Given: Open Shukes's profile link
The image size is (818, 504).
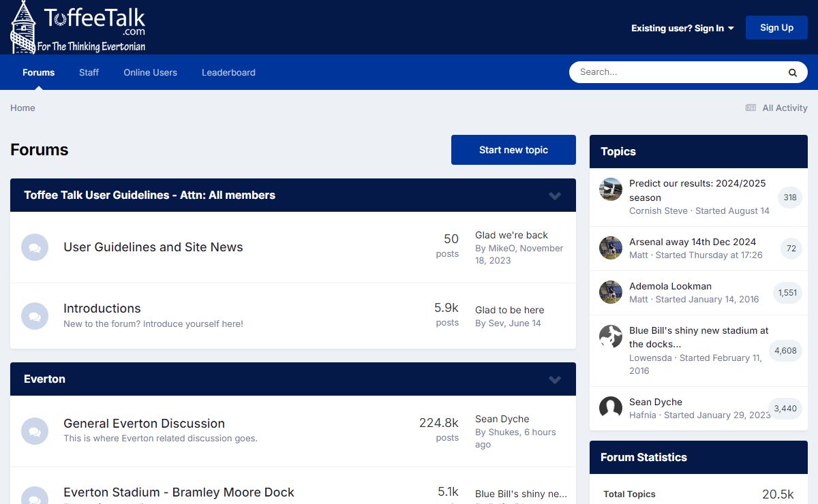Looking at the screenshot, I should 504,432.
